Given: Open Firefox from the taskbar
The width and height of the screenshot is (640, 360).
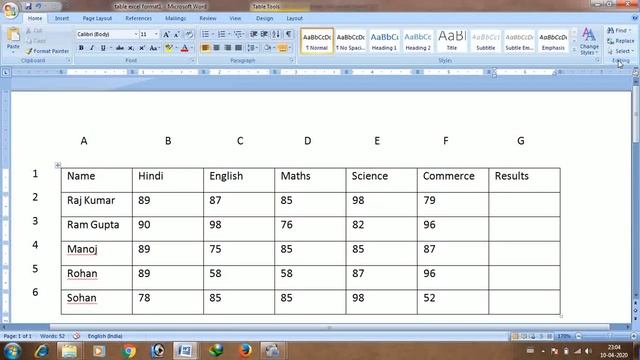Looking at the screenshot, I should coord(245,351).
